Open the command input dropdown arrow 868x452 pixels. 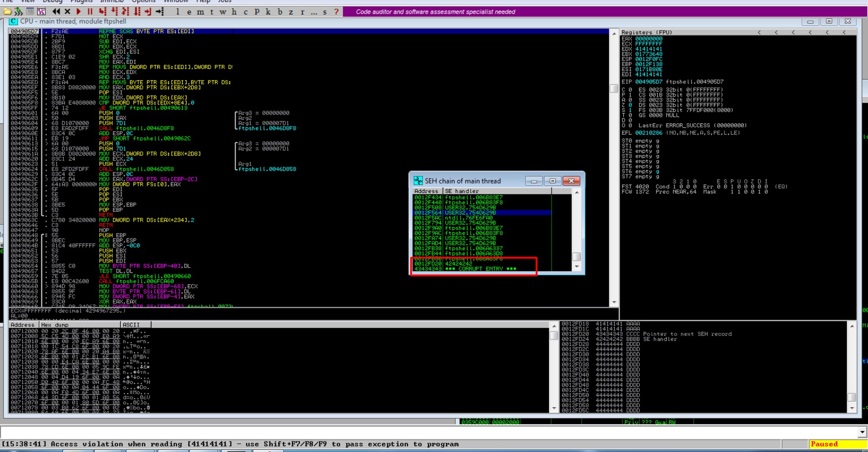(862, 432)
